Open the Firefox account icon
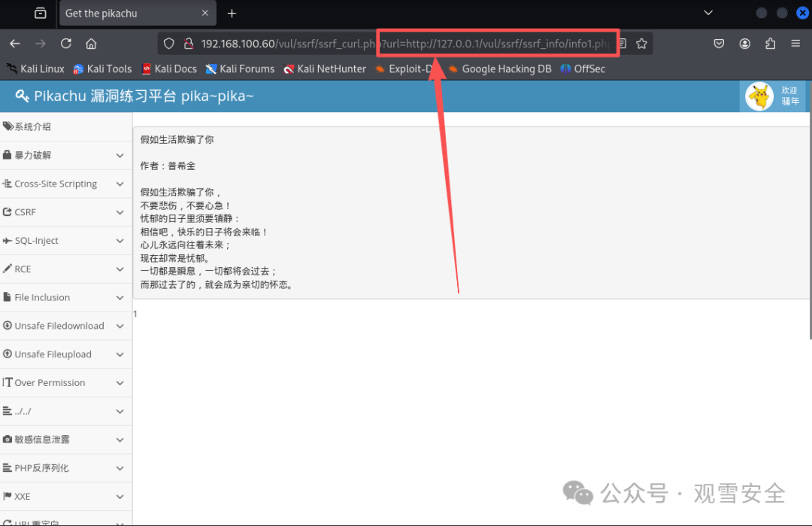The height and width of the screenshot is (526, 812). [744, 44]
